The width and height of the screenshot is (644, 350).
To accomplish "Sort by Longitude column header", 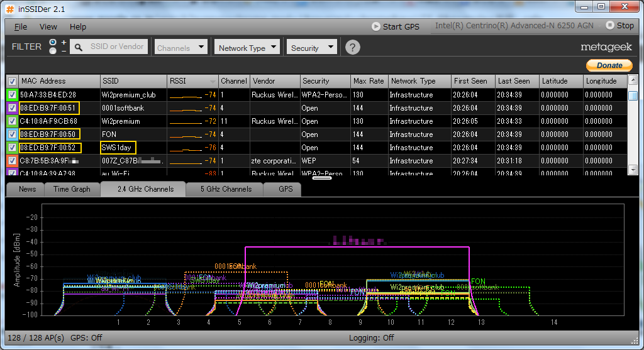I will point(605,81).
